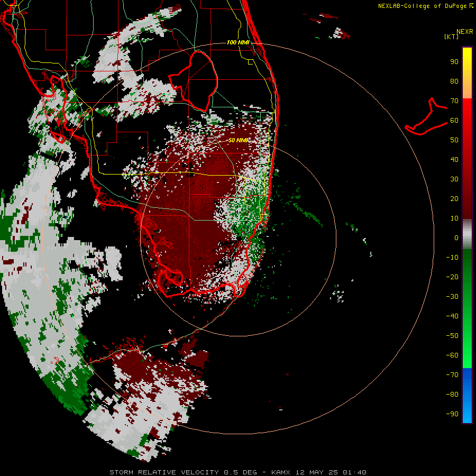Click the 20 value on velocity scale
Image resolution: width=476 pixels, height=476 pixels.
click(x=454, y=198)
